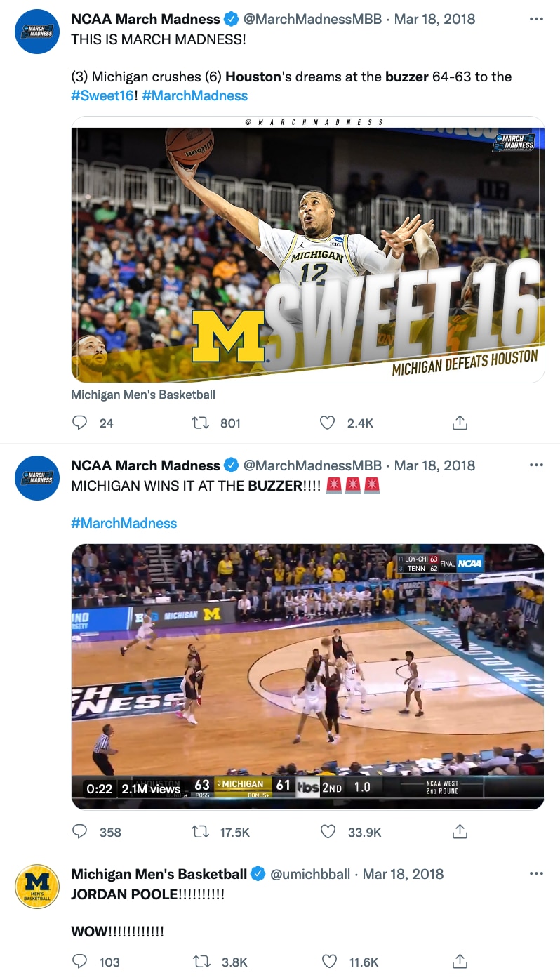This screenshot has height=980, width=560.
Task: Open the #Sweet16 hashtag
Action: [x=102, y=95]
